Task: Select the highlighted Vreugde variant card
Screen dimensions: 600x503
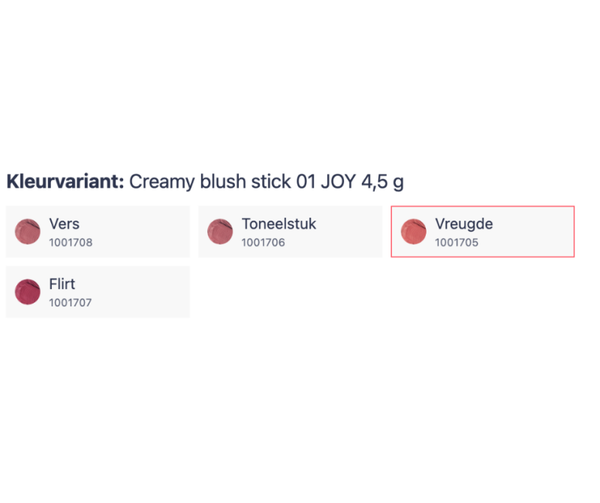Action: pos(482,232)
